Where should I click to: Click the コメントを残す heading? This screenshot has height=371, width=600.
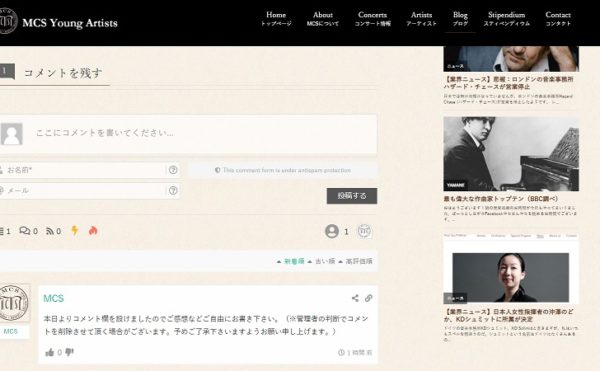tap(63, 73)
